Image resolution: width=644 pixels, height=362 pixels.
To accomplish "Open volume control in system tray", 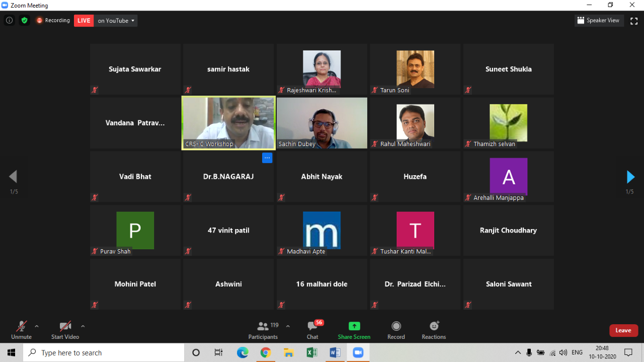I will tap(563, 352).
